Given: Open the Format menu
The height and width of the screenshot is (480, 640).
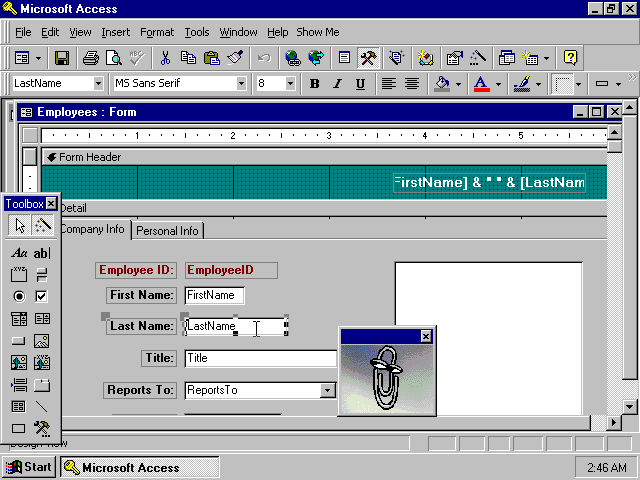Looking at the screenshot, I should tap(157, 32).
